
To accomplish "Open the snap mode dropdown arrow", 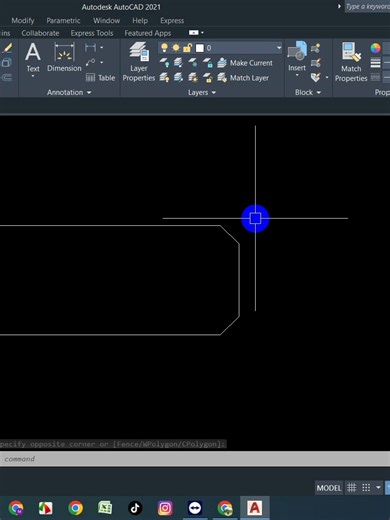I will (x=378, y=488).
